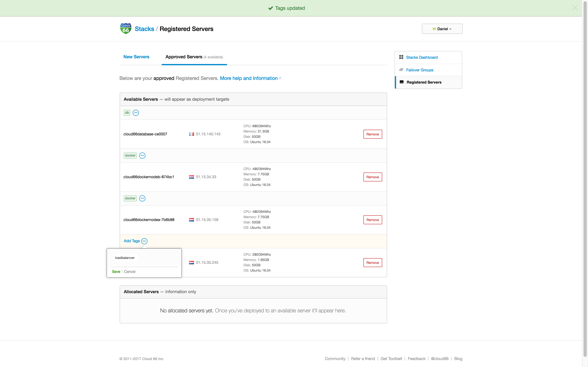This screenshot has width=588, height=367.
Task: Click the Cloud 66 logo icon
Action: click(126, 28)
